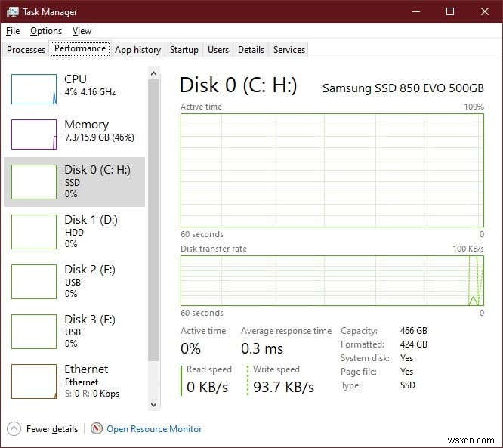Select the Disk 1 (D:) HDD entry label
The height and width of the screenshot is (448, 503).
(x=91, y=231)
